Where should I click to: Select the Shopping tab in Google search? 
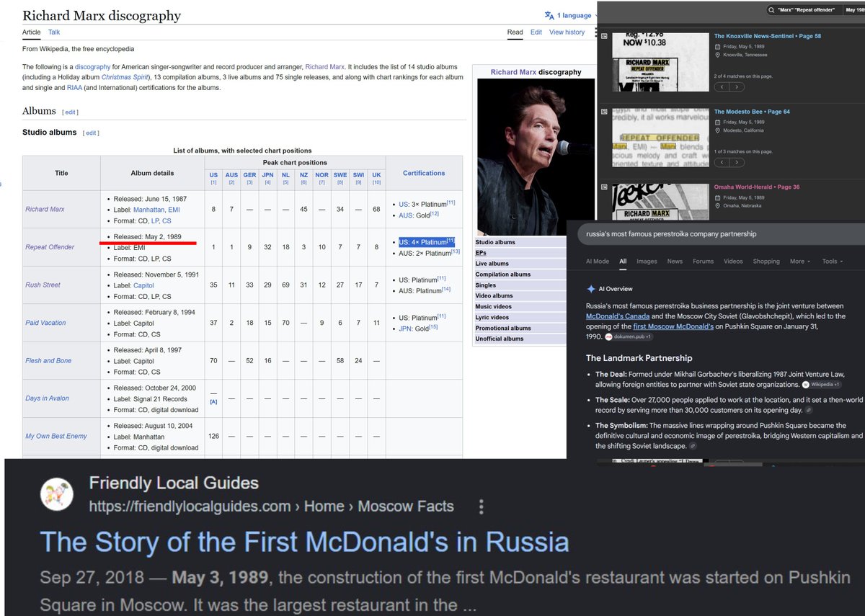coord(766,262)
